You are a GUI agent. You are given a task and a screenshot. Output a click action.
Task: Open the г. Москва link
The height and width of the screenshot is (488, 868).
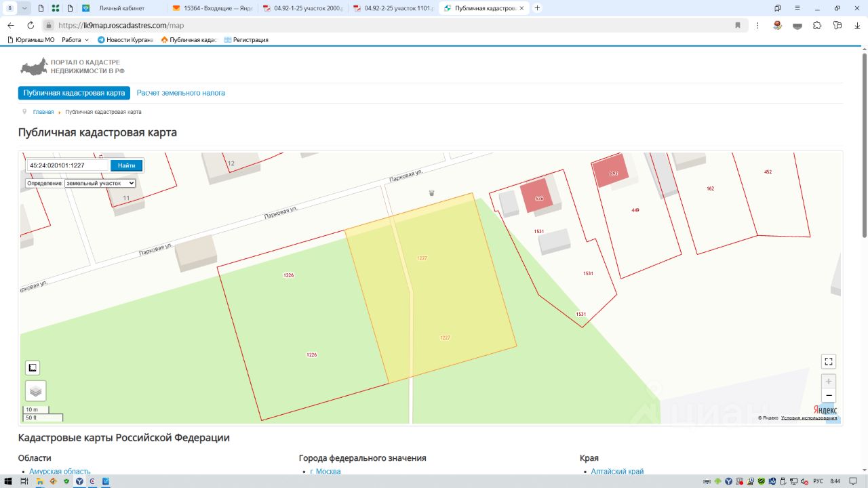pyautogui.click(x=325, y=472)
